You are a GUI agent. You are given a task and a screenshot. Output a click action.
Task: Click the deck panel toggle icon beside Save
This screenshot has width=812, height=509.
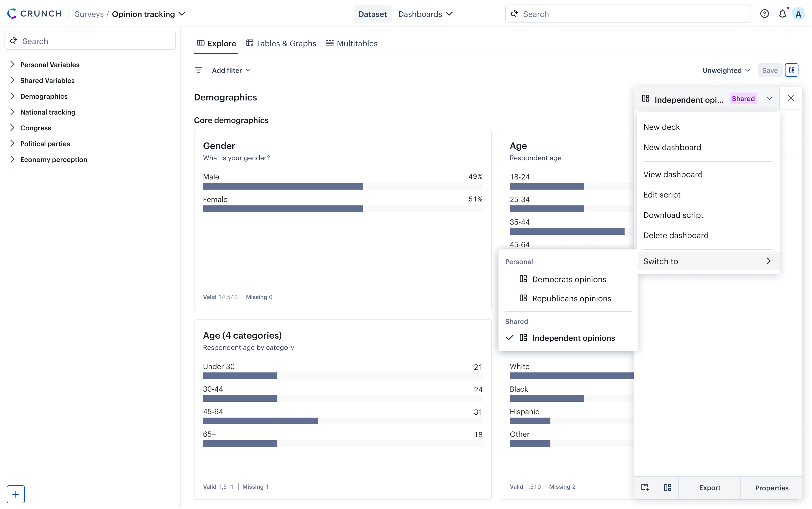(791, 70)
